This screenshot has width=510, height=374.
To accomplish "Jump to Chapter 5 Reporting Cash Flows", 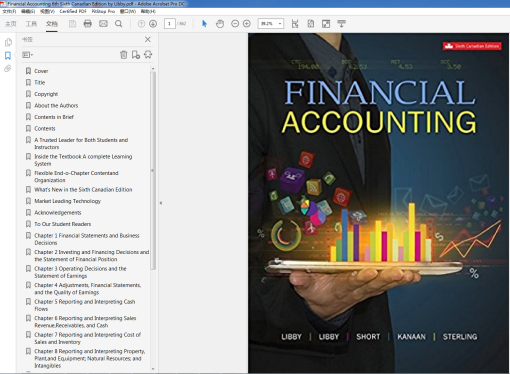I will tap(85, 305).
